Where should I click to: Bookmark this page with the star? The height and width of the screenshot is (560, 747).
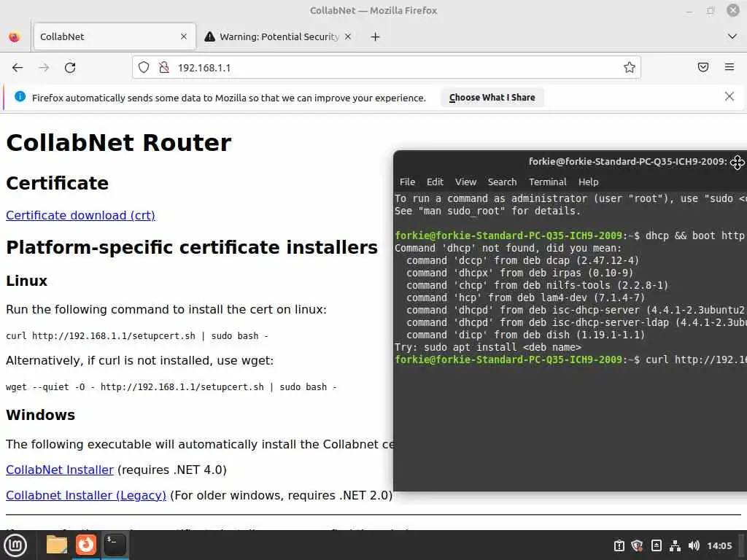tap(630, 68)
